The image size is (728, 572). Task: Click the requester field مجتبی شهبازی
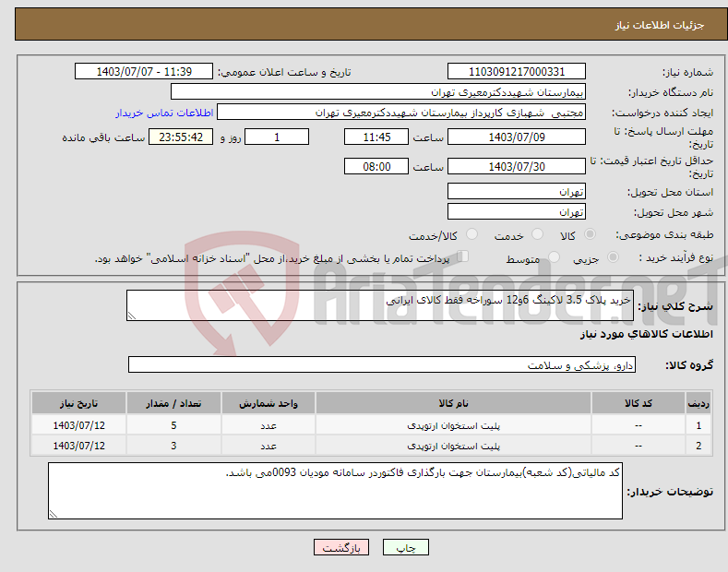coord(401,113)
